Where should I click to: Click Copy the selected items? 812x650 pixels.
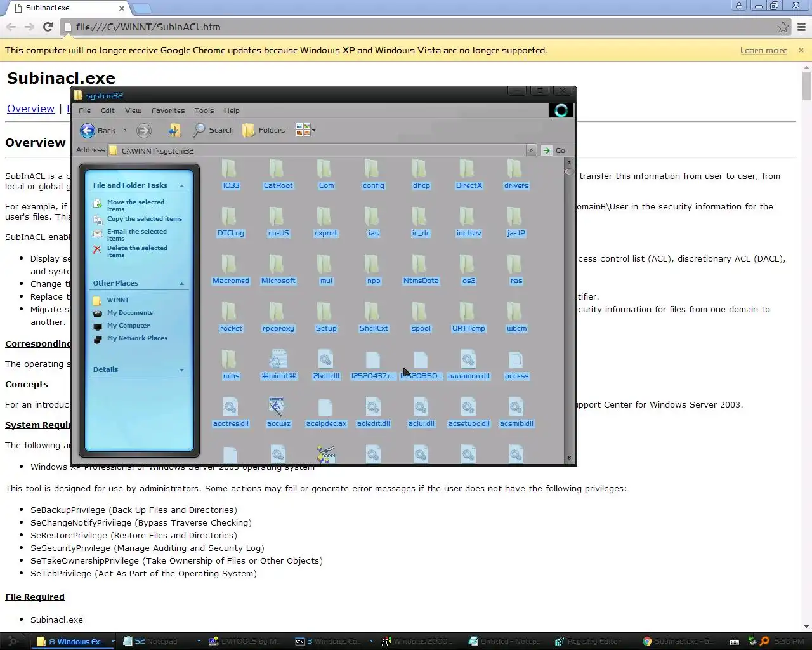[145, 219]
